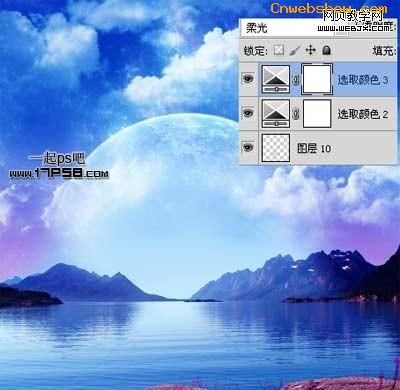Select the 选取颜色 3 adjustment thumbnail
This screenshot has width=400, height=390.
[x=276, y=79]
